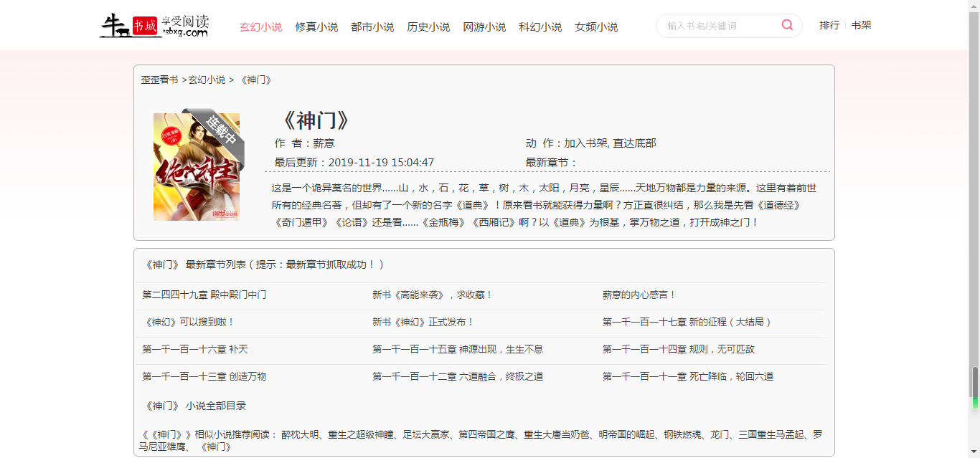The height and width of the screenshot is (458, 980).
Task: Open the 排行 ranking page
Action: click(x=829, y=25)
